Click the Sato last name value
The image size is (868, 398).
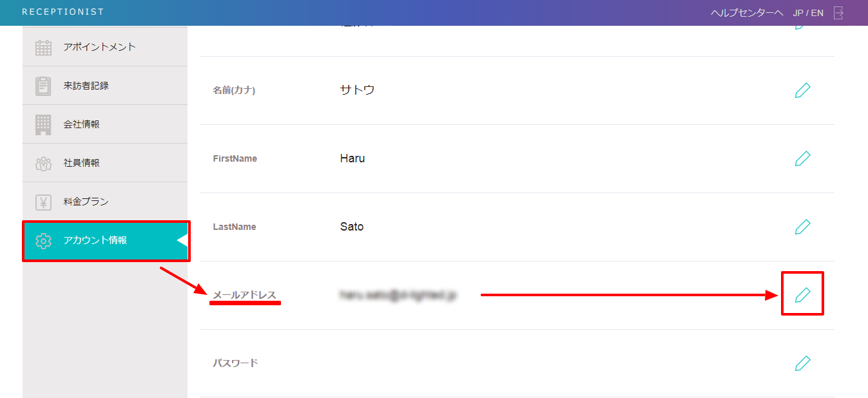(x=351, y=227)
